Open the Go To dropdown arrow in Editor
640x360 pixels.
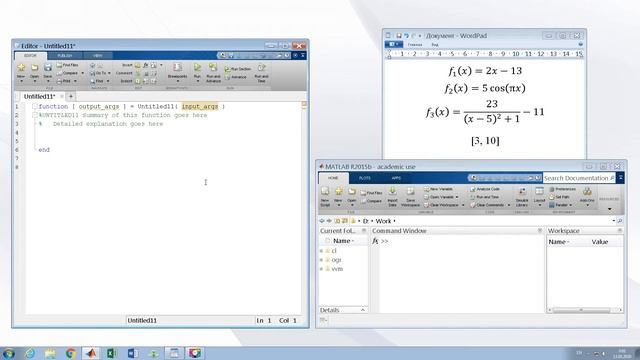click(x=109, y=73)
